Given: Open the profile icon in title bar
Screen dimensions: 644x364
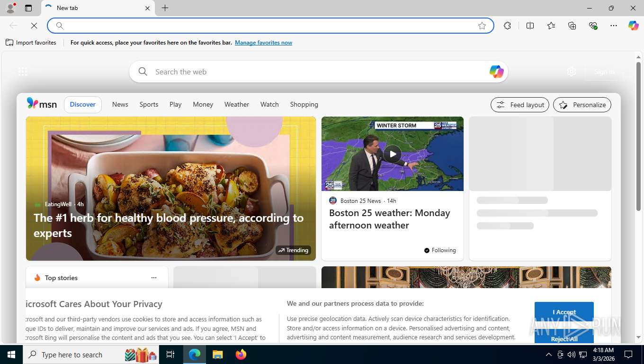Looking at the screenshot, I should (10, 8).
